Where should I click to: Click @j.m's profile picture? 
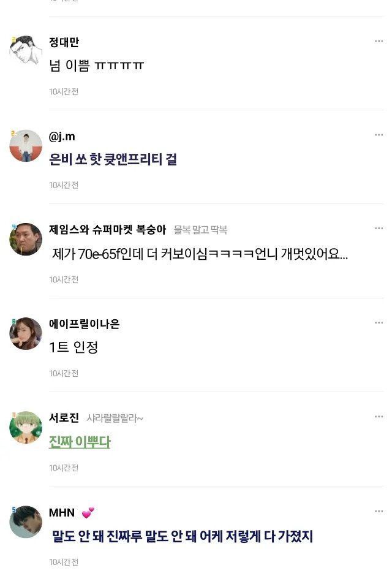26,146
